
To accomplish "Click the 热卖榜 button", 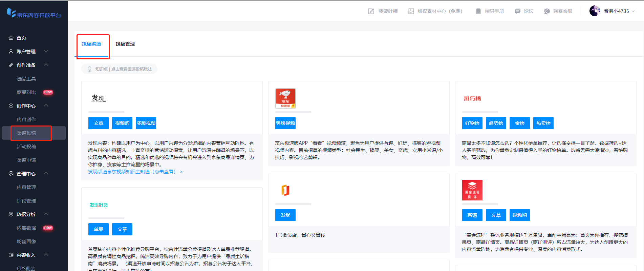I will pos(543,123).
